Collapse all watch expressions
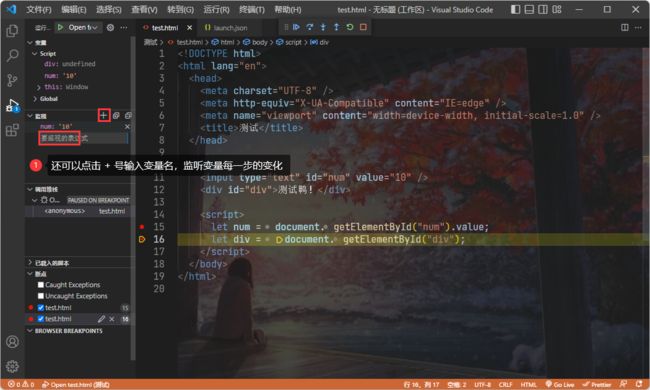650x390 pixels. tap(116, 116)
